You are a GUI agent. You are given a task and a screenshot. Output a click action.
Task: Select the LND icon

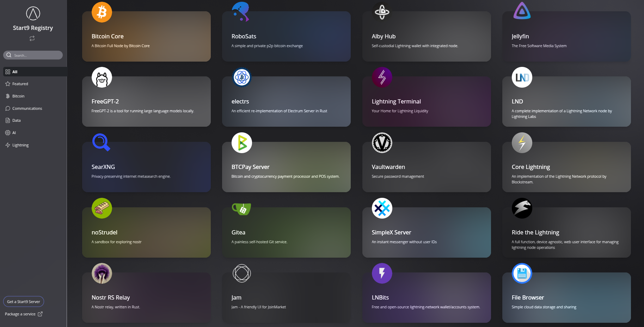point(522,77)
